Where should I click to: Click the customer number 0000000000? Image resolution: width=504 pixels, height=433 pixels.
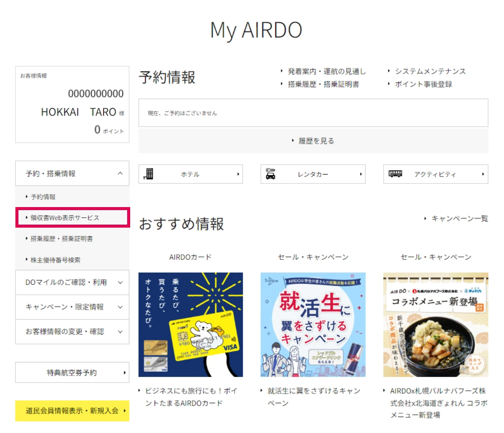(x=96, y=93)
